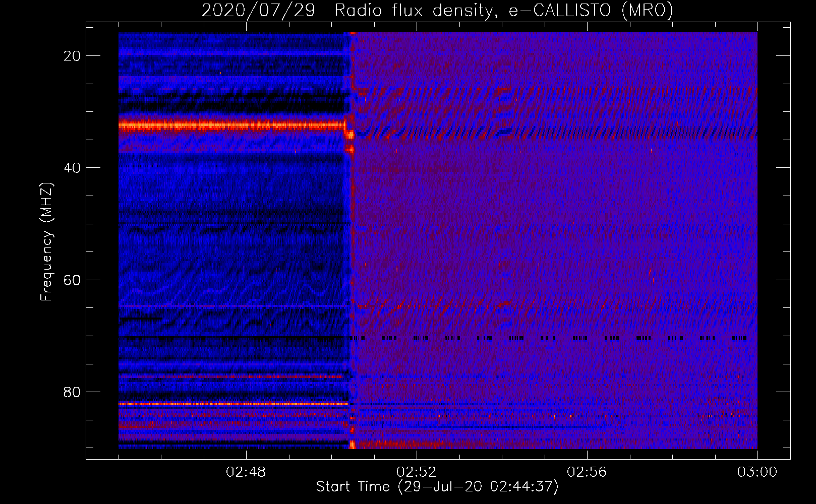The width and height of the screenshot is (816, 504).
Task: Click the frequency tick label '80'
Action: [73, 392]
